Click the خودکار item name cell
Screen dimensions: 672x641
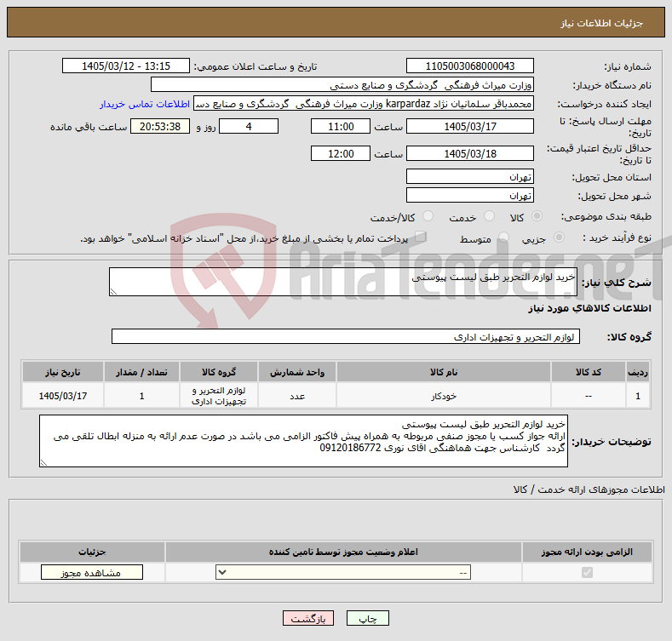pos(444,396)
